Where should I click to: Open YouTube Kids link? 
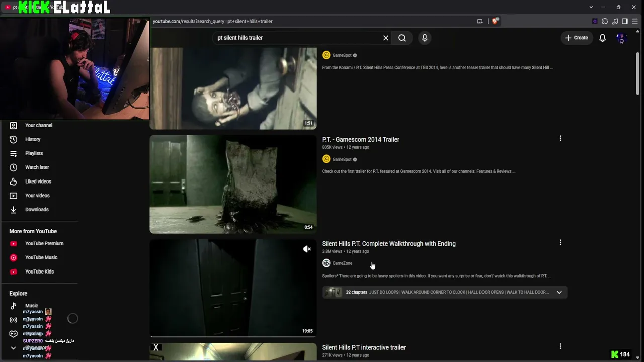[39, 271]
